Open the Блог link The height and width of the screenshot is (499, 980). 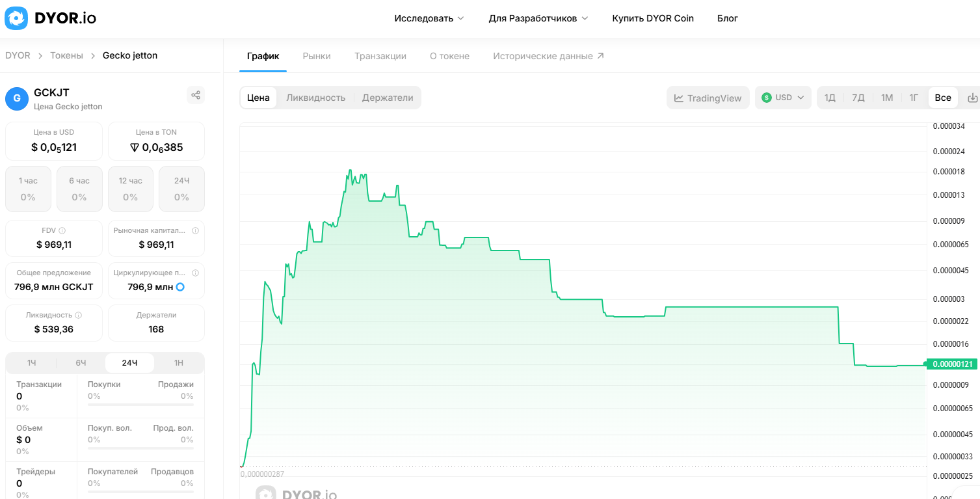(x=728, y=18)
